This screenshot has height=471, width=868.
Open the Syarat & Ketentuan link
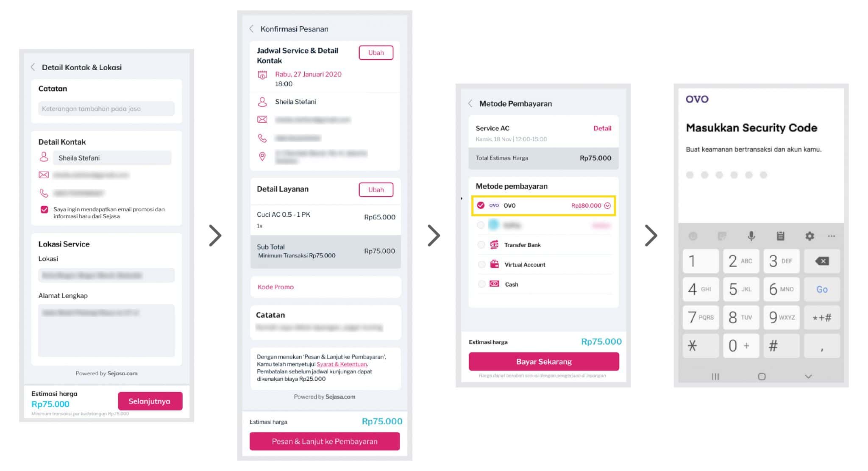tap(342, 364)
